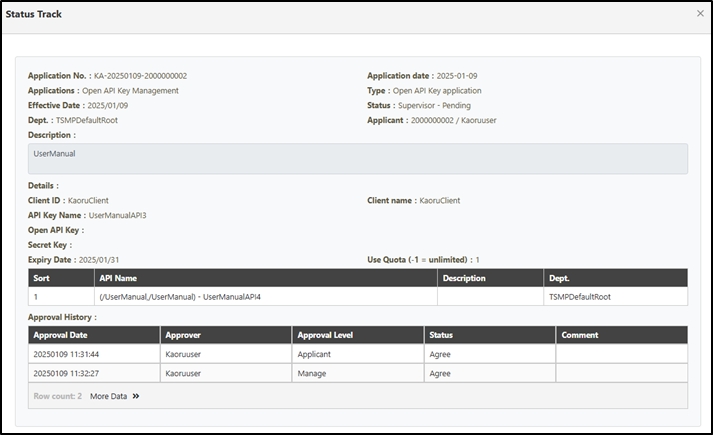Select the Description column header in API table
Screen dimensions: 713x435
point(463,278)
